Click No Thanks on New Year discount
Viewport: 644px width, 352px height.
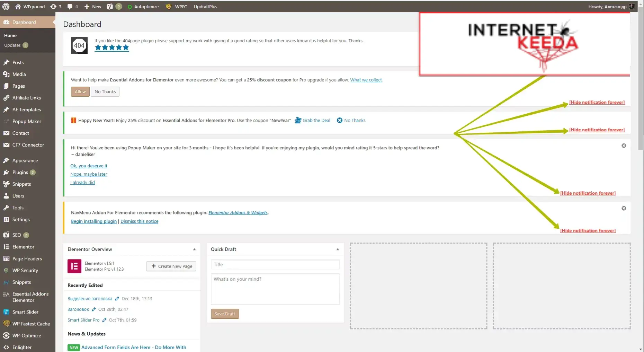tap(351, 120)
